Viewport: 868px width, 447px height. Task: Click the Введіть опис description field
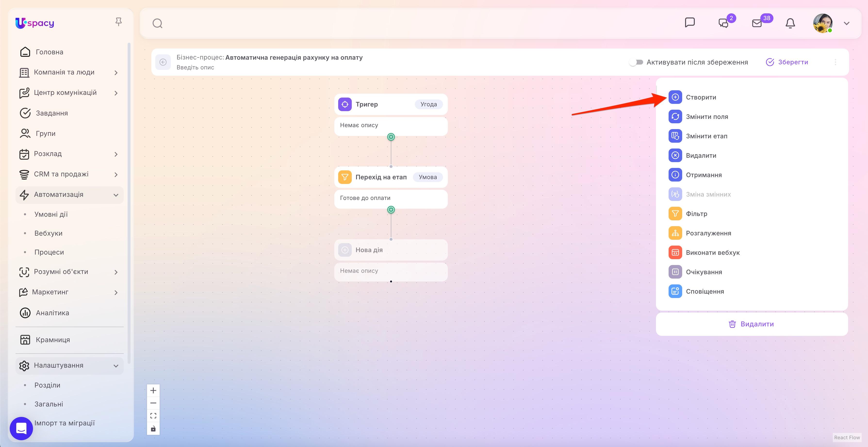pyautogui.click(x=196, y=67)
